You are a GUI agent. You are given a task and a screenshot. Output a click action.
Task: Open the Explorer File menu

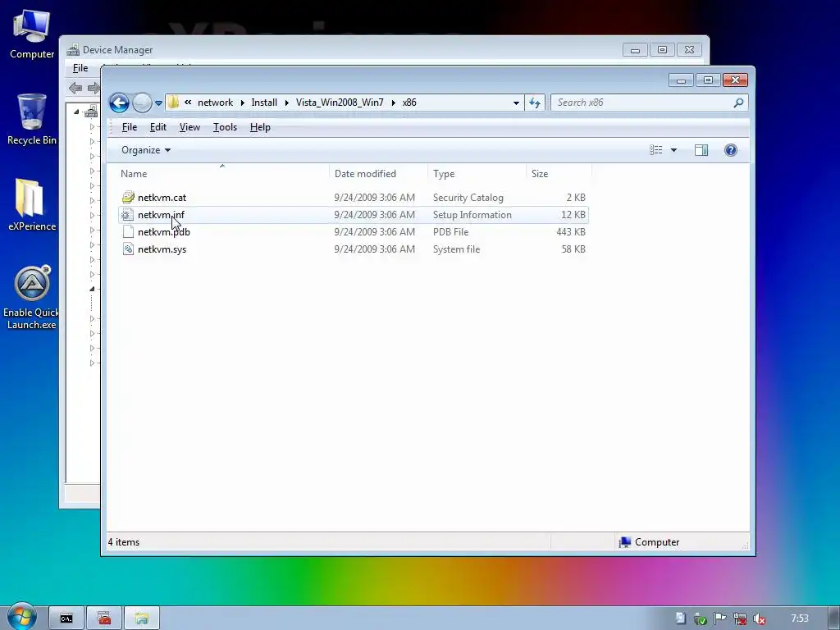click(130, 127)
